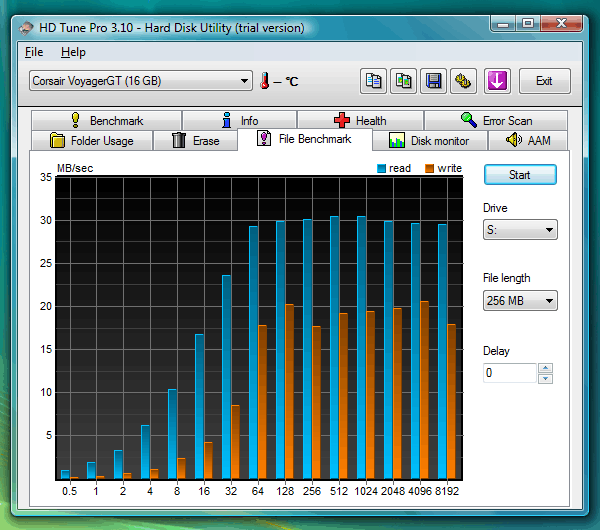This screenshot has width=600, height=530.
Task: Switch to the Error Scan tab
Action: click(x=496, y=121)
